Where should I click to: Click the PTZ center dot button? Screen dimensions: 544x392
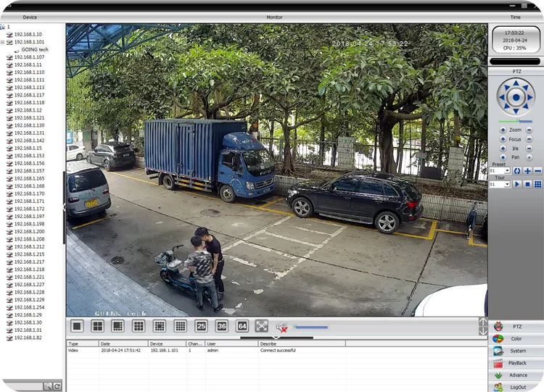[516, 97]
